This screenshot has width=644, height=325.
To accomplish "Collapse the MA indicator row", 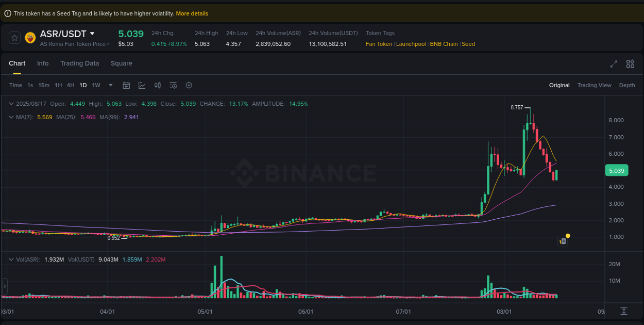I will 10,117.
